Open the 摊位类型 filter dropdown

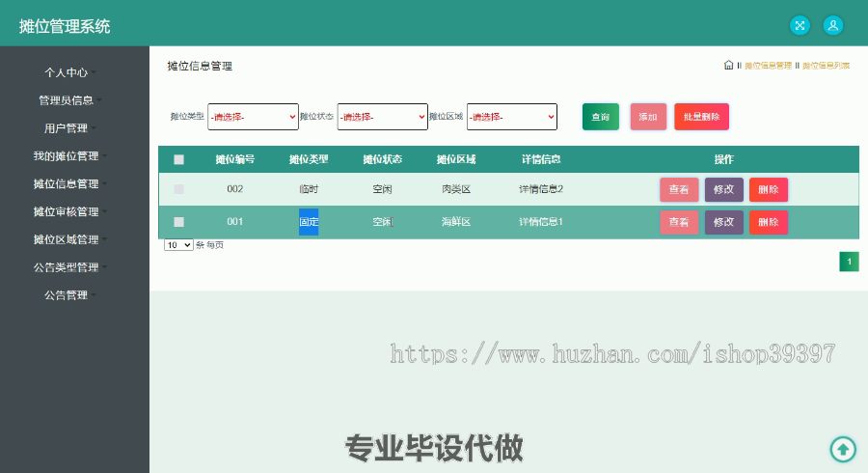pyautogui.click(x=253, y=117)
